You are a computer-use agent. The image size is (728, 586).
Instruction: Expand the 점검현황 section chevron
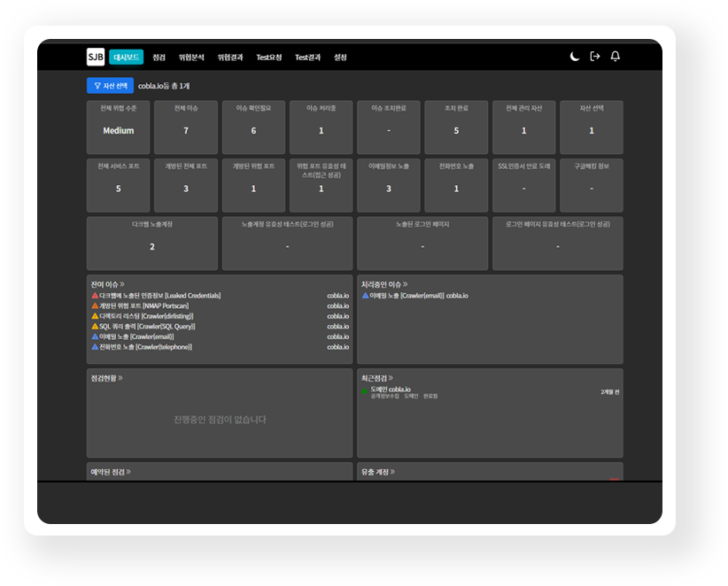pos(120,378)
